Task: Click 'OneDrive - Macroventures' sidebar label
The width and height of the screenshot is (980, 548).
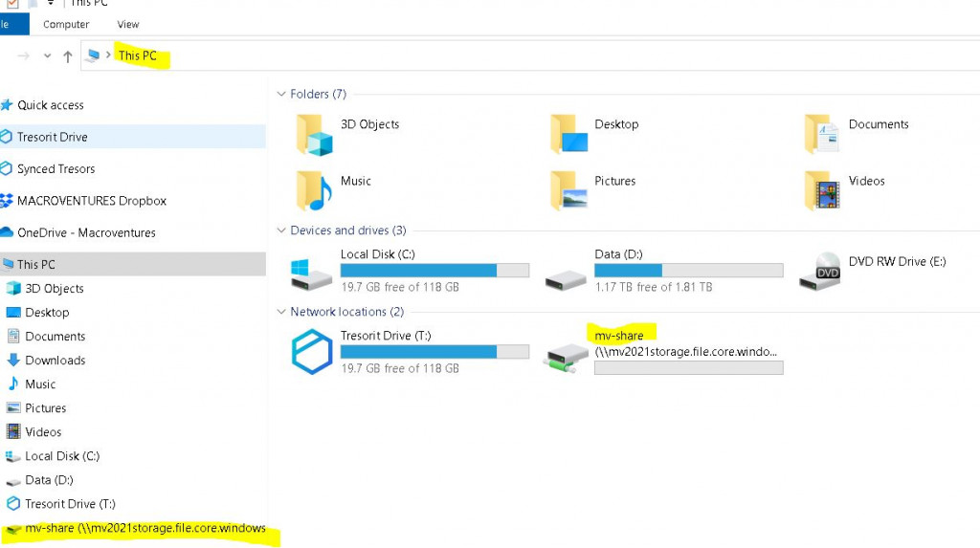Action: [x=86, y=232]
